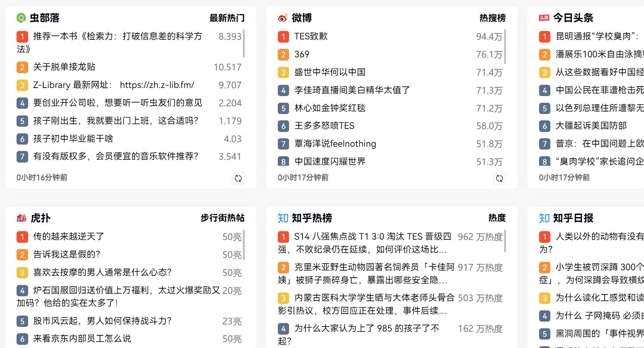Open 虎扑 post 来看京东内部员工怎么说

pyautogui.click(x=82, y=338)
